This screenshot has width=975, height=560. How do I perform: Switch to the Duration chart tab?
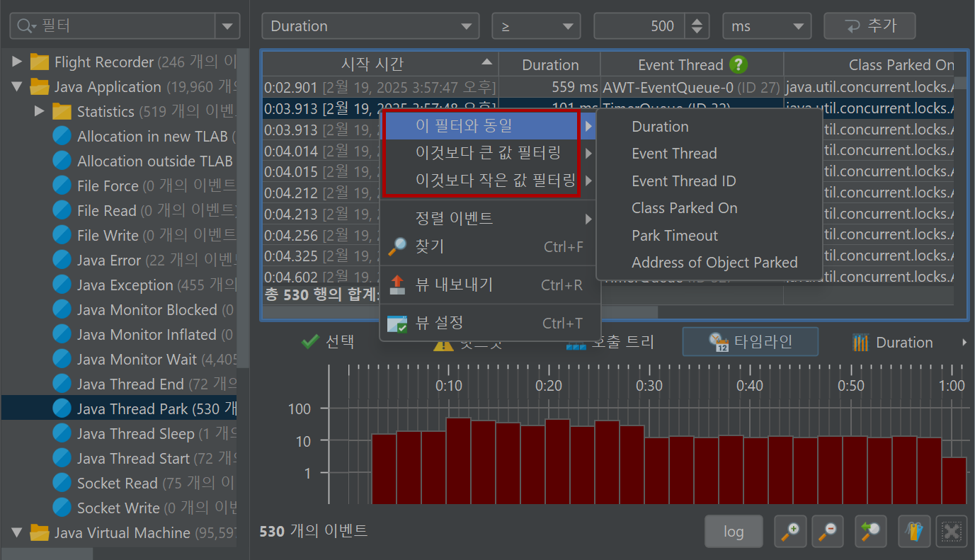point(892,343)
